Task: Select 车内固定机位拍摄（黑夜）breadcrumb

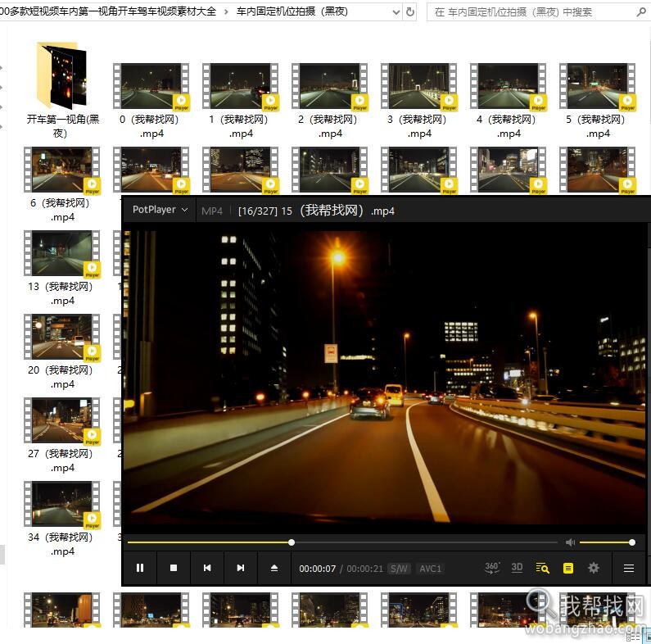Action: [292, 11]
